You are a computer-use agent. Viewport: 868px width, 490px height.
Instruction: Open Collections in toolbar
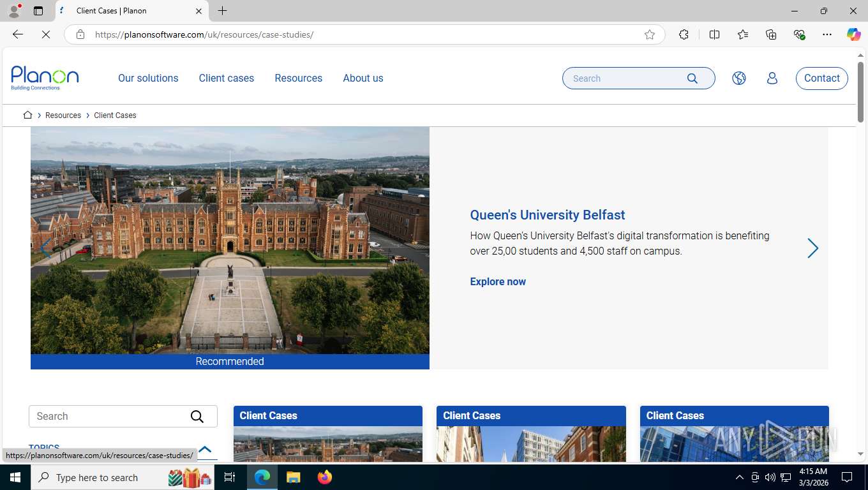[x=771, y=34]
